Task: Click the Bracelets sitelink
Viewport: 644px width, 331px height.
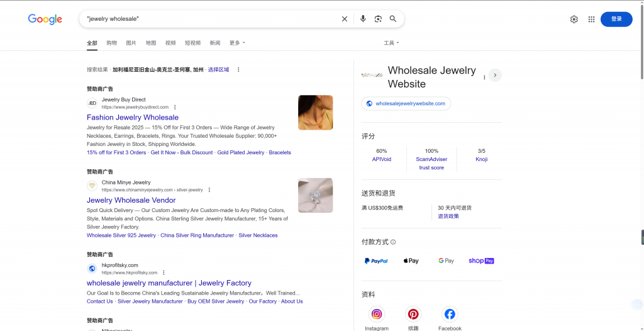Action: (x=280, y=152)
